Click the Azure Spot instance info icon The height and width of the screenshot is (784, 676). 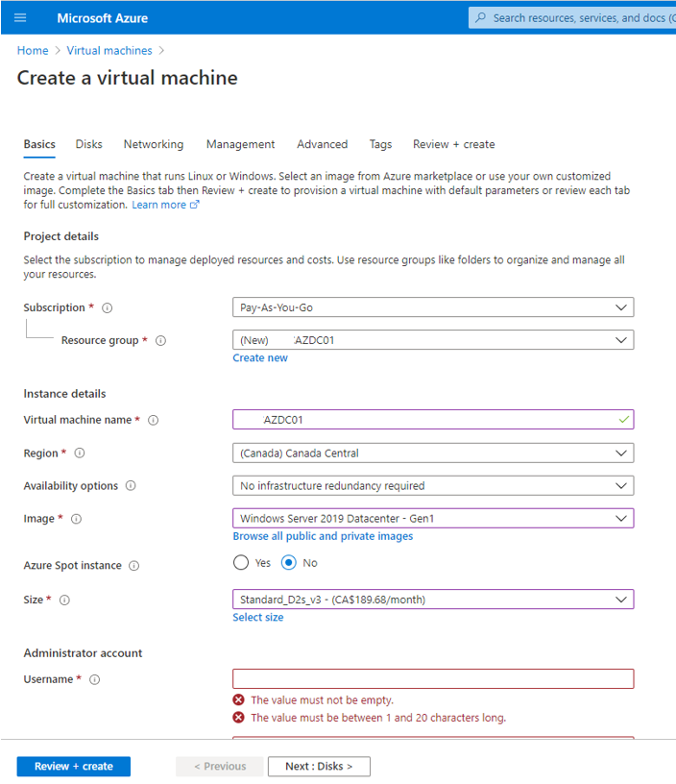coord(133,566)
